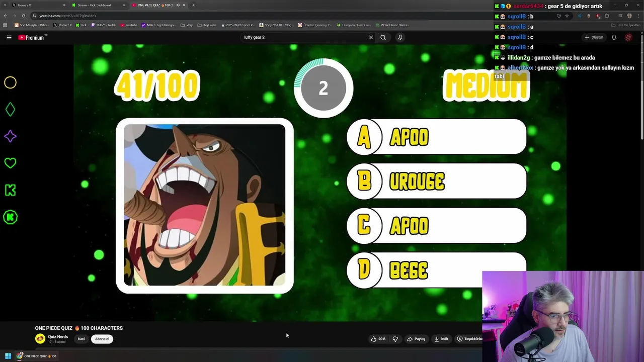Open the YouTube hamburger guide menu
Screen dimensions: 644x362
(9, 37)
